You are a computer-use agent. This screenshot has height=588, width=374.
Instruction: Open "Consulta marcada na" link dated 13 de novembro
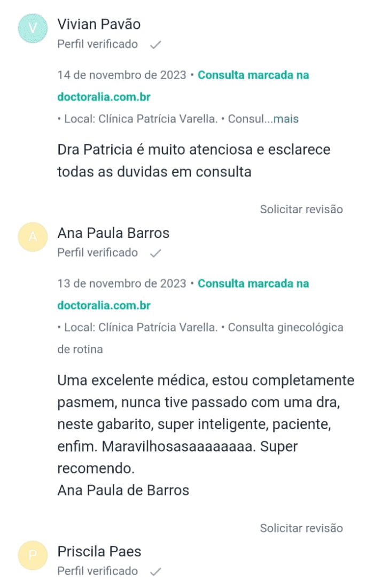(253, 284)
